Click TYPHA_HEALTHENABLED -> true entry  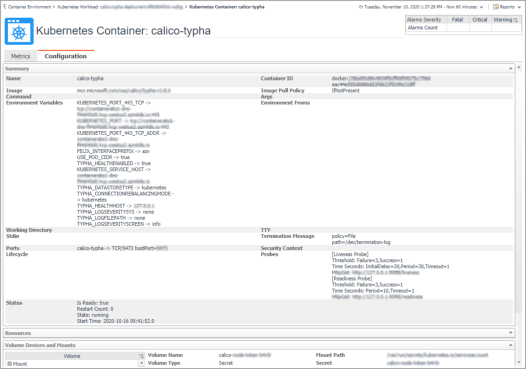[114, 164]
